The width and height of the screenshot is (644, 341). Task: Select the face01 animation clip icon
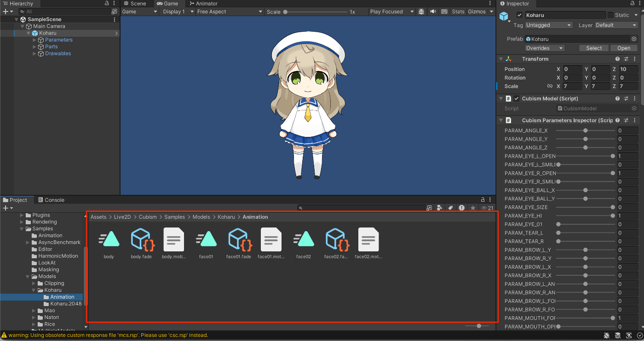206,239
